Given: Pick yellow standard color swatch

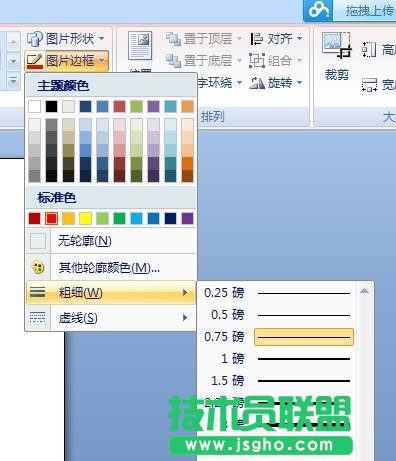Looking at the screenshot, I should pos(85,218).
